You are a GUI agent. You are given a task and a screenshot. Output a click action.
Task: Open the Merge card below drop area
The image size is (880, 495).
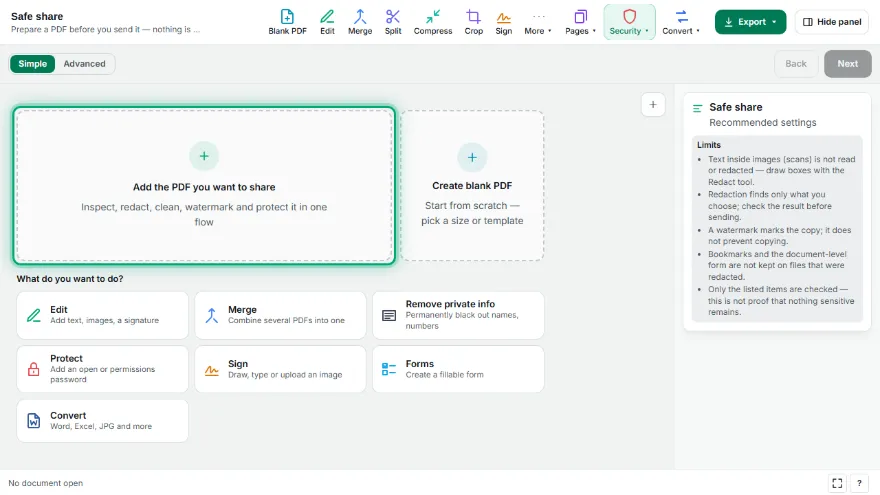click(281, 315)
